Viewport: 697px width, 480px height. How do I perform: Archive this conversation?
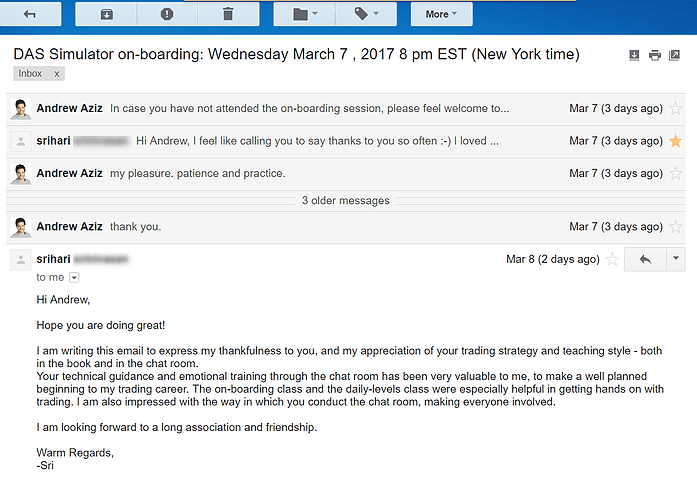click(x=106, y=14)
